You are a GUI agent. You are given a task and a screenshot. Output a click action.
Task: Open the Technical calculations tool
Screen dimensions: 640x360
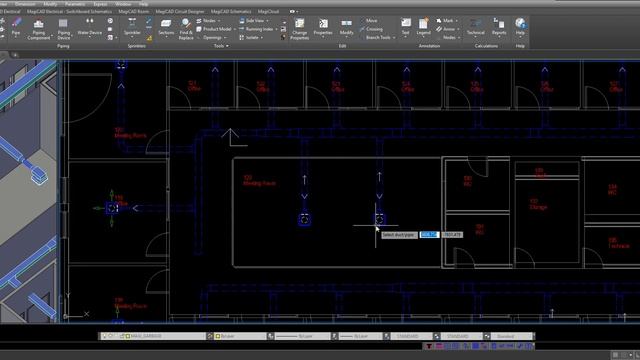[x=476, y=27]
